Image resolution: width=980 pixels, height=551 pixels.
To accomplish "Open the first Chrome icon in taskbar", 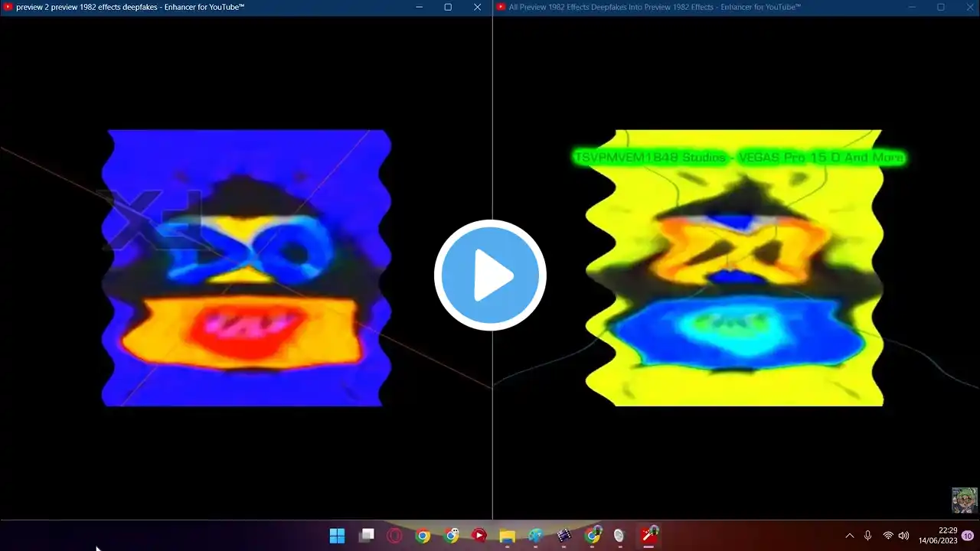I will click(x=423, y=536).
